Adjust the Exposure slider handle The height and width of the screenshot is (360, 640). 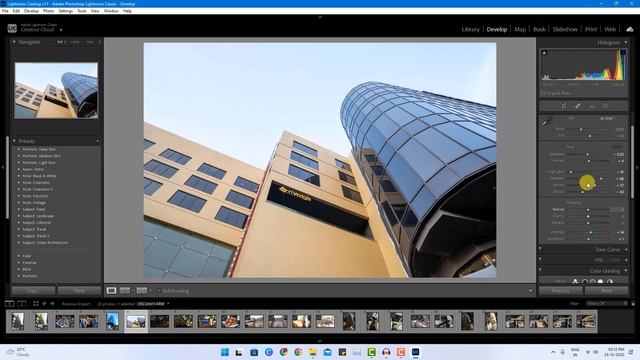[x=587, y=154]
